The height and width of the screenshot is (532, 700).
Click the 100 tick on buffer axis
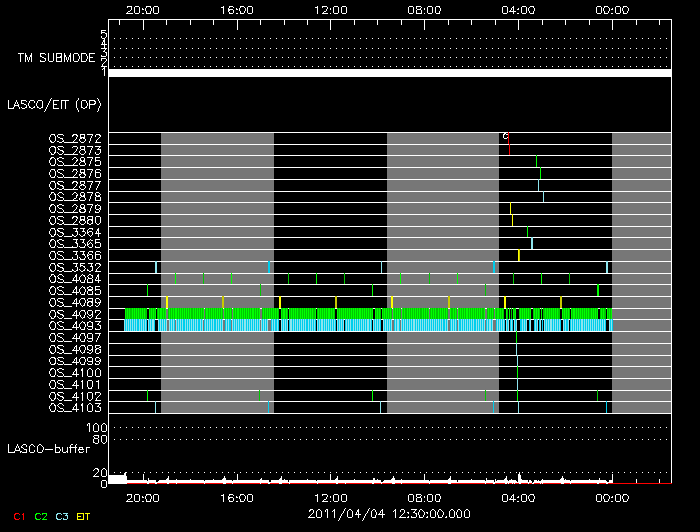point(100,428)
